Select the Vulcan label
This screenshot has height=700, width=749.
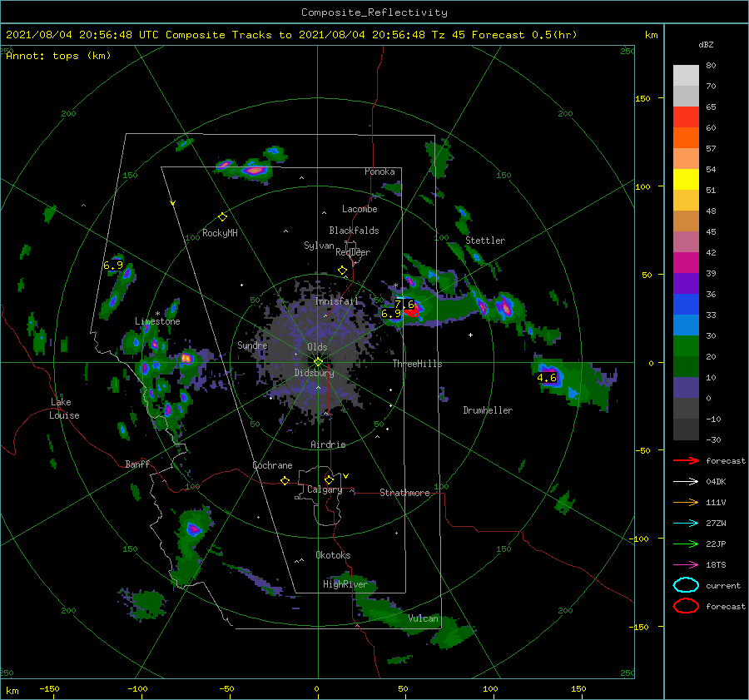(x=423, y=618)
